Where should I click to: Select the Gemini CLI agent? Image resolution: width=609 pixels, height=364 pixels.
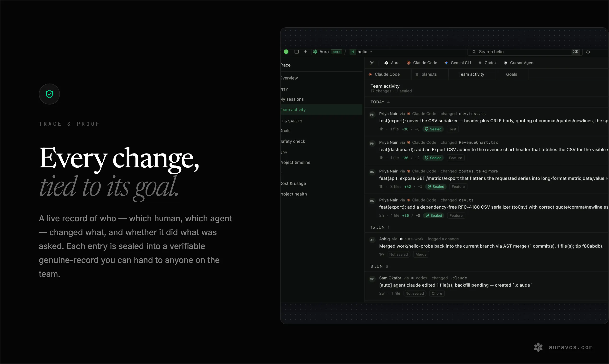click(457, 63)
